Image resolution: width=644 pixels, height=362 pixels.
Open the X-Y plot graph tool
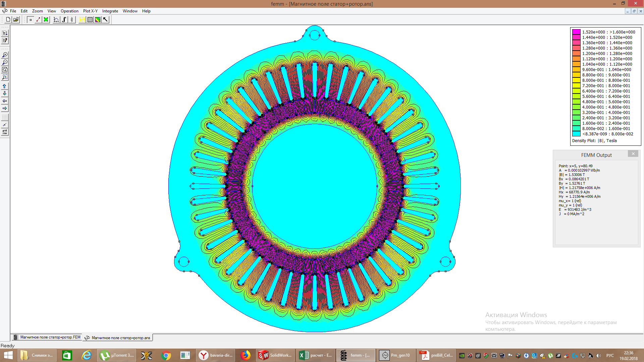pos(56,20)
